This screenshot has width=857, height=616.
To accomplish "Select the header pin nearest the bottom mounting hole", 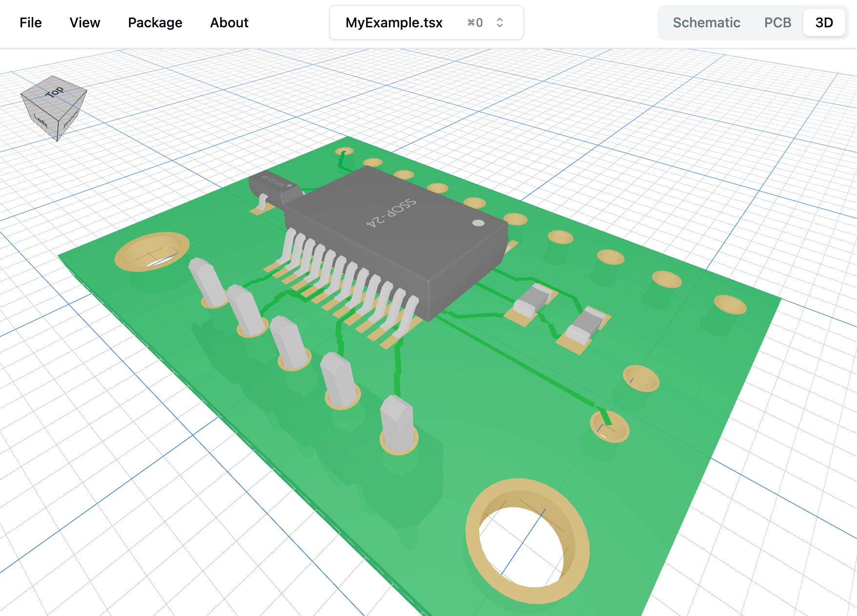I will [398, 424].
